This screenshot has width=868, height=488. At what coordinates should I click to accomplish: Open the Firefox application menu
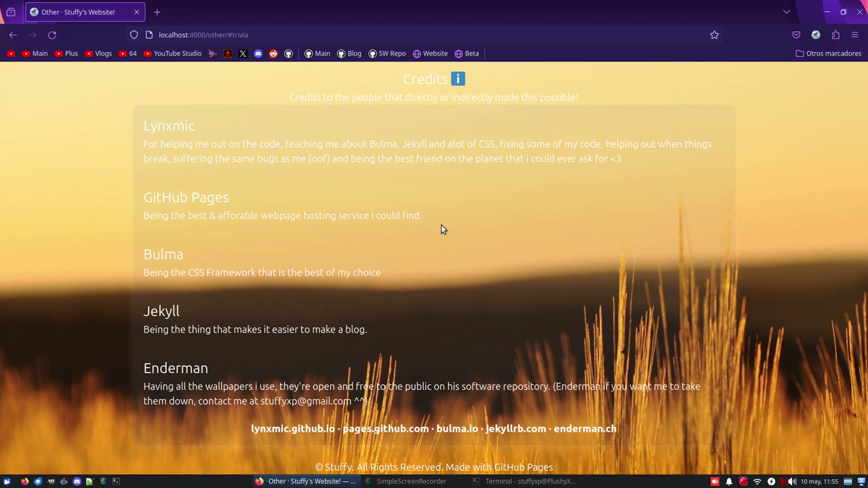coord(855,35)
